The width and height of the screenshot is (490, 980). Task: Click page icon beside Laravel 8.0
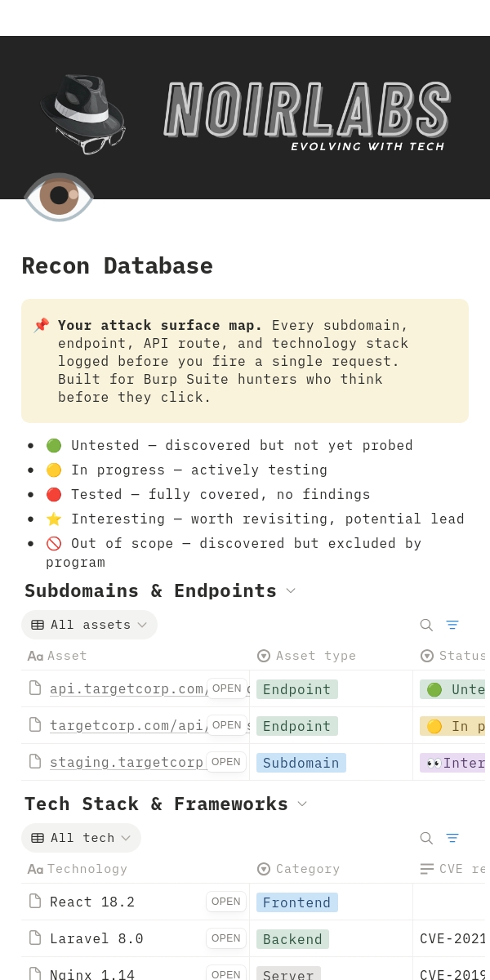(35, 938)
